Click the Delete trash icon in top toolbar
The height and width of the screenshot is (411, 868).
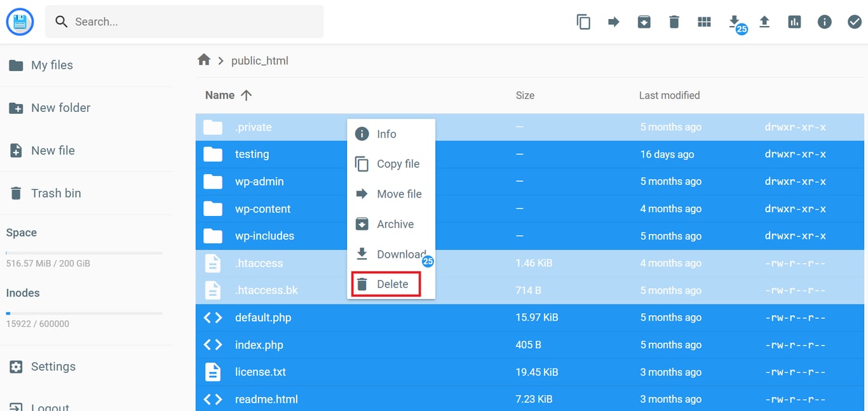pos(674,21)
